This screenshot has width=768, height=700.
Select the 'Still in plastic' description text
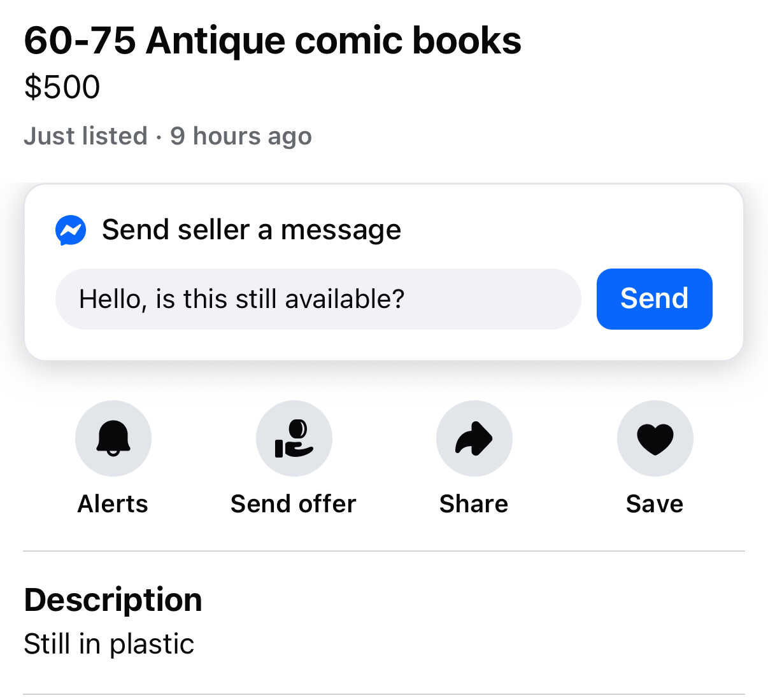click(x=109, y=643)
